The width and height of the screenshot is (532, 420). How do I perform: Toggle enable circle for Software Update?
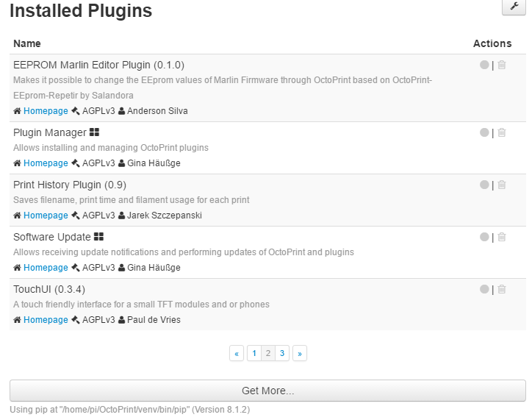tap(484, 237)
